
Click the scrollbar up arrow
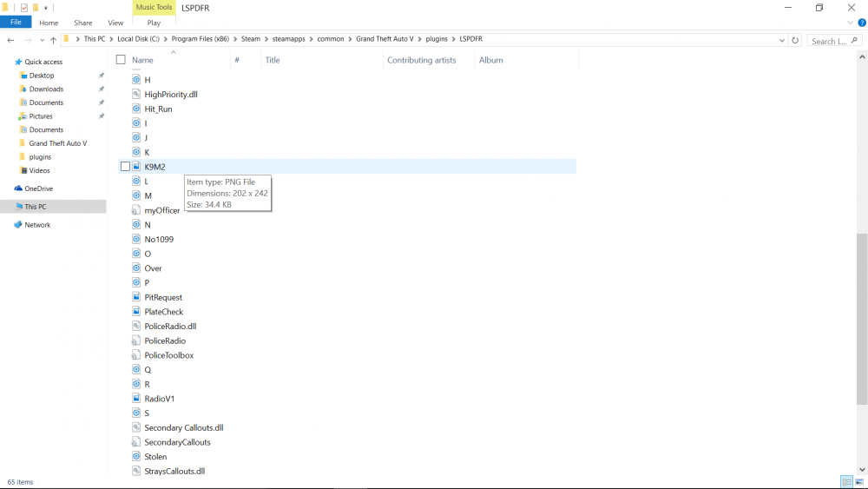[862, 56]
